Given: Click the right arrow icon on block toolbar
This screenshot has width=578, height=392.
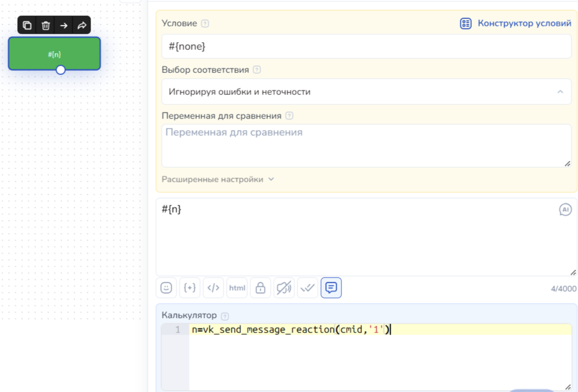Looking at the screenshot, I should click(64, 25).
